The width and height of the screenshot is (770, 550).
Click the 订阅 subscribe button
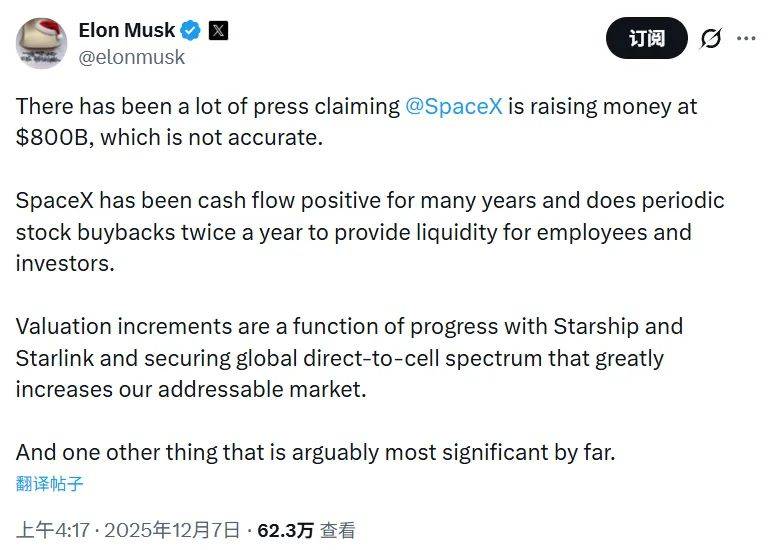click(x=647, y=39)
